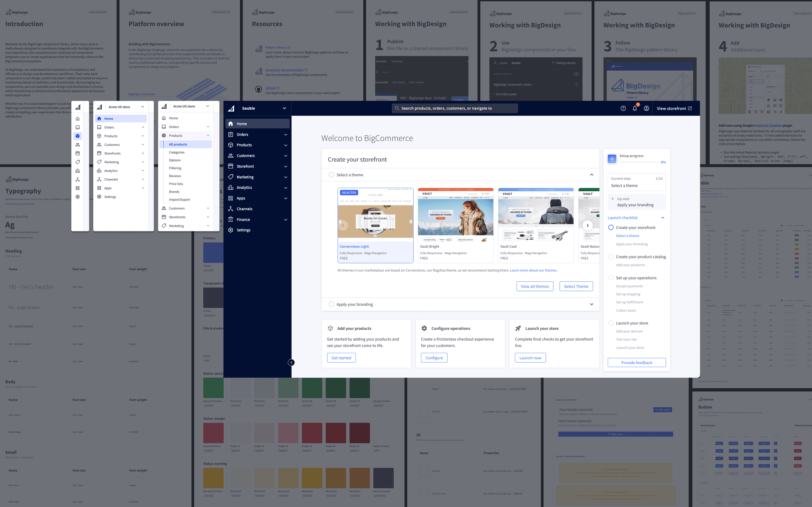Select the Set up your operations checklist circle
Image resolution: width=812 pixels, height=507 pixels.
pyautogui.click(x=611, y=278)
